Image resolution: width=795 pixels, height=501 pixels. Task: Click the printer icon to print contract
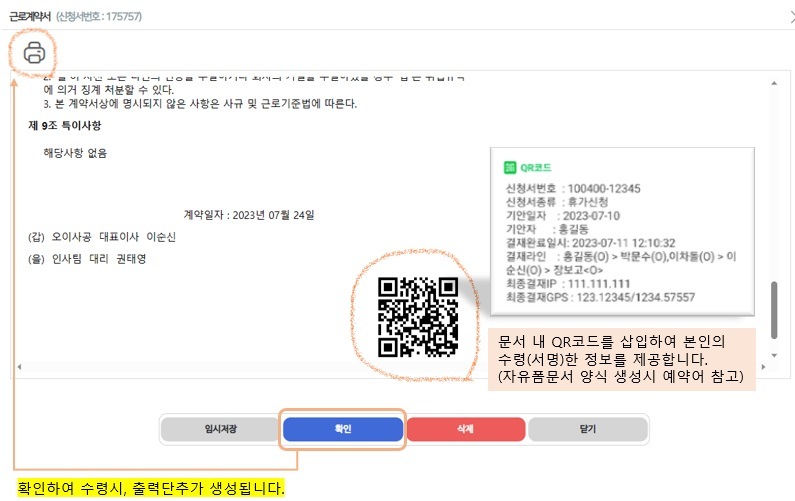(34, 52)
